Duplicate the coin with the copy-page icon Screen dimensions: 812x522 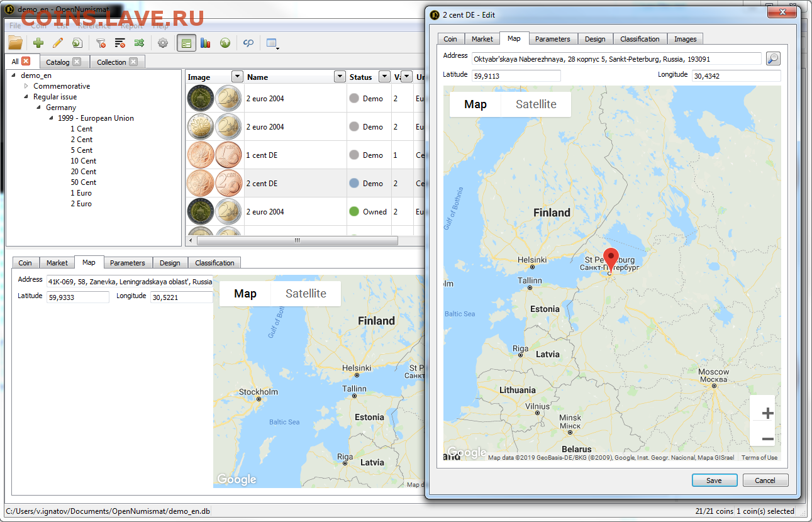click(x=77, y=43)
